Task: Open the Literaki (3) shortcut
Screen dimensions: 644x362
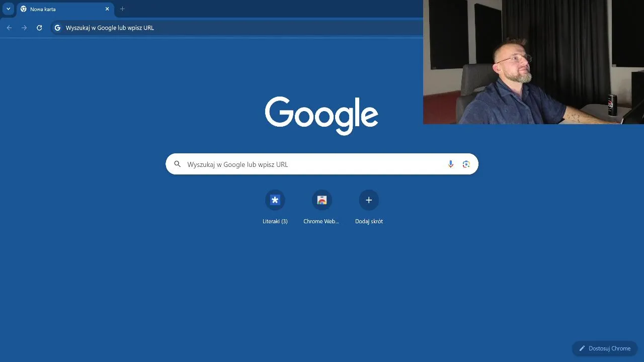Action: click(275, 207)
